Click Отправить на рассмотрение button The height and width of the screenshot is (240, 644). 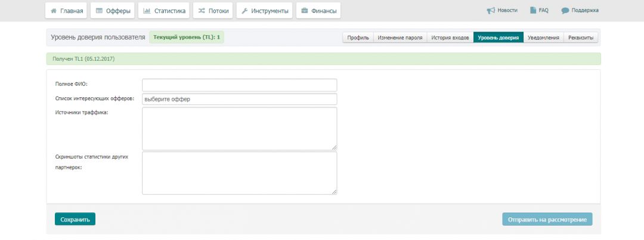click(x=547, y=220)
